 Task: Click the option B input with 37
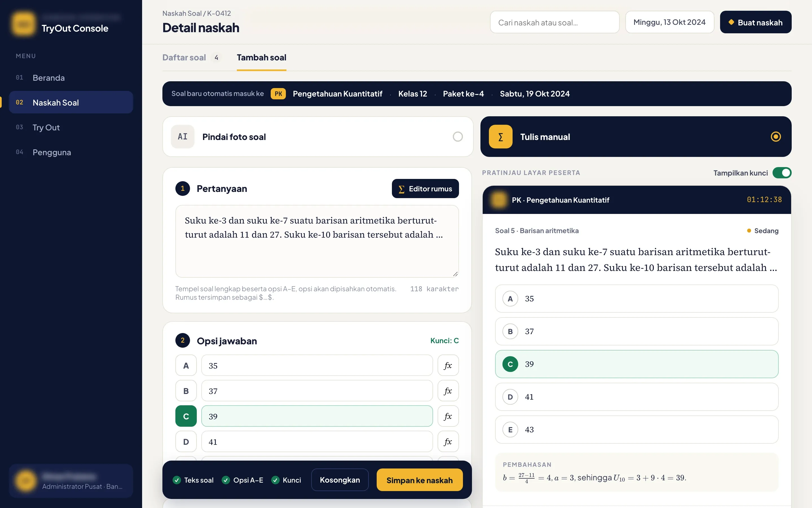[x=317, y=391]
